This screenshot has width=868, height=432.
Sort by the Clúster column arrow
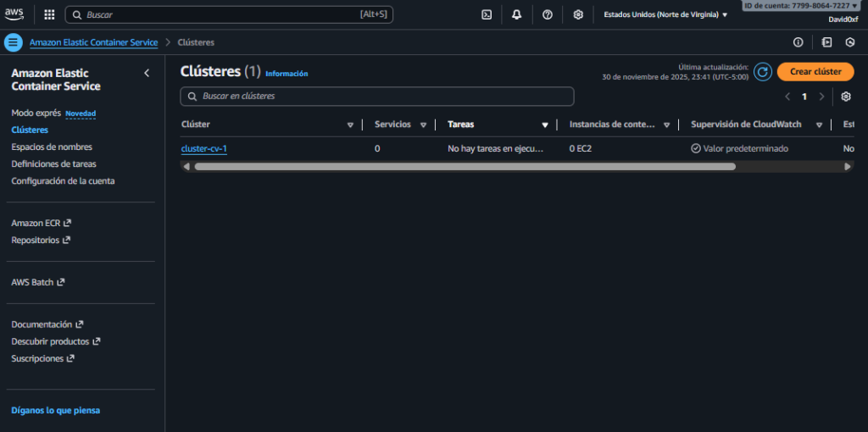click(350, 125)
